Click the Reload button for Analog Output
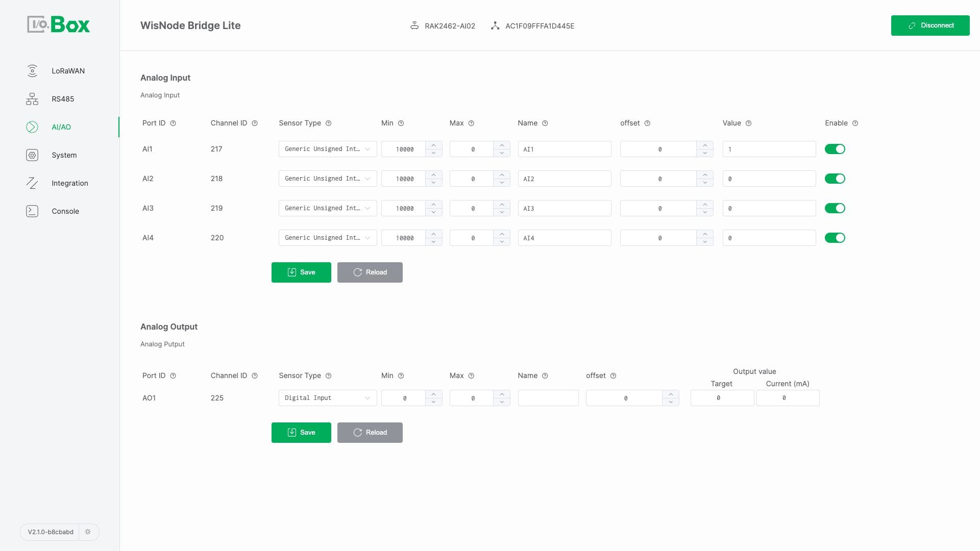Screen dimensions: 980x551 (x=370, y=432)
